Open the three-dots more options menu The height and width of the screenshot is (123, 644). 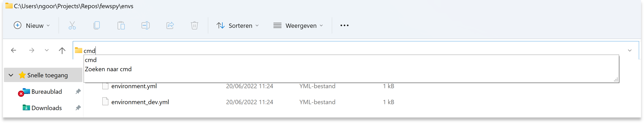[x=344, y=26]
